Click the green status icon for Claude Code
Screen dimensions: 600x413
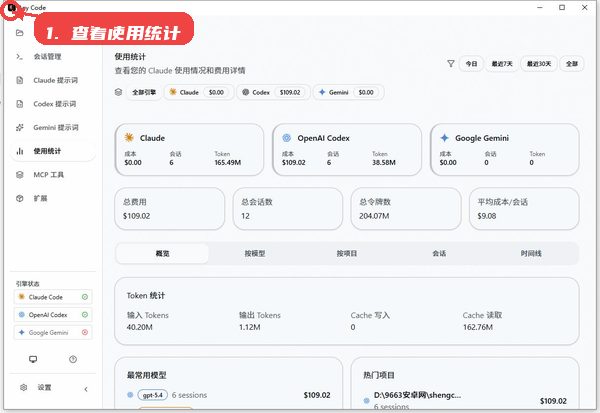click(85, 297)
